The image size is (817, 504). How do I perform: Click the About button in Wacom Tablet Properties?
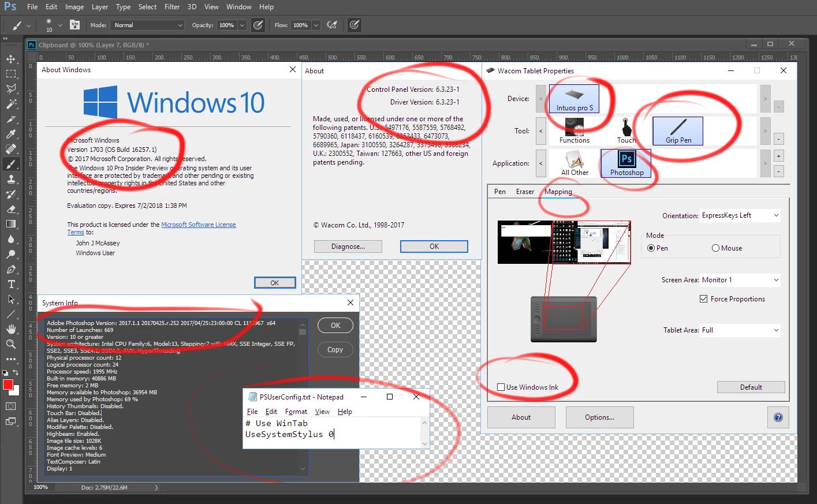tap(521, 417)
